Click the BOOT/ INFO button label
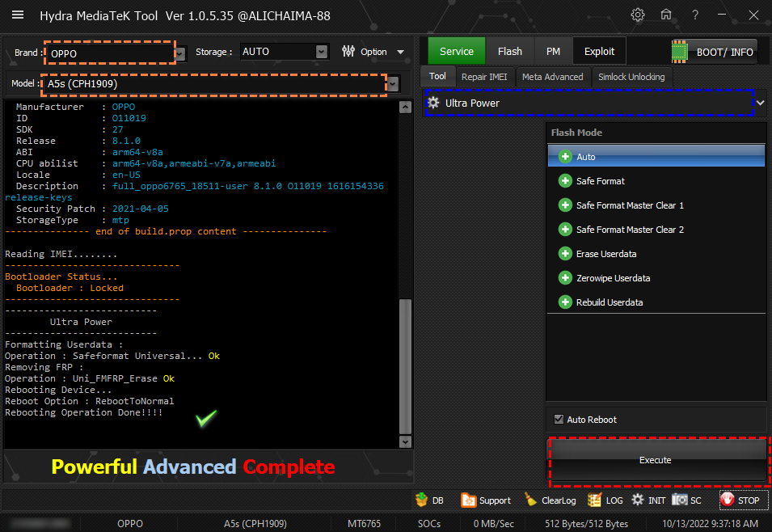This screenshot has height=532, width=772. coord(725,52)
